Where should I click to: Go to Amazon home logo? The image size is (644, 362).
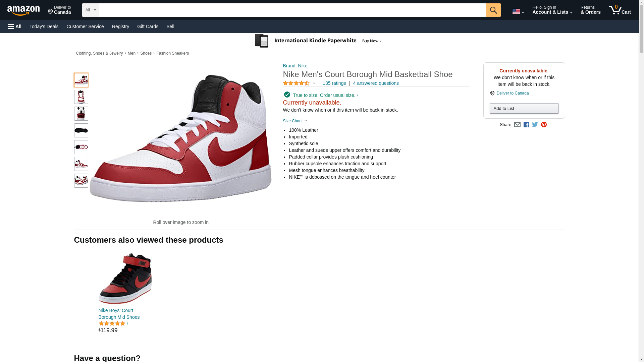tap(23, 10)
